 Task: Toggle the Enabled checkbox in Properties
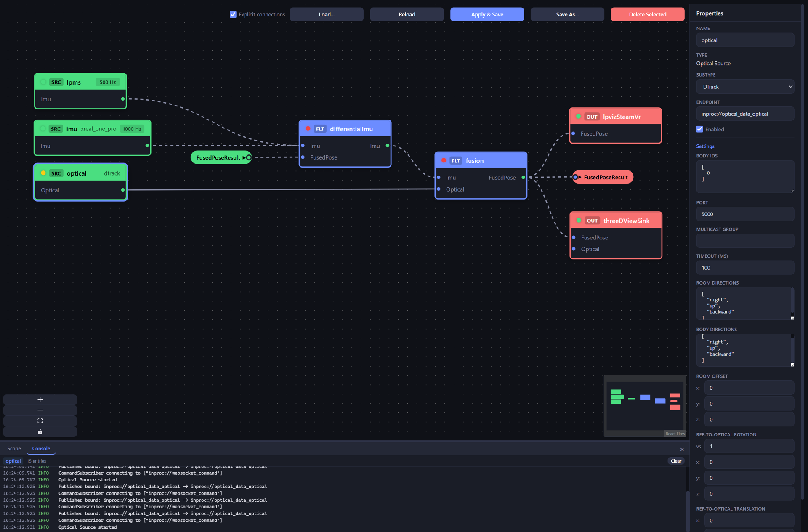700,129
